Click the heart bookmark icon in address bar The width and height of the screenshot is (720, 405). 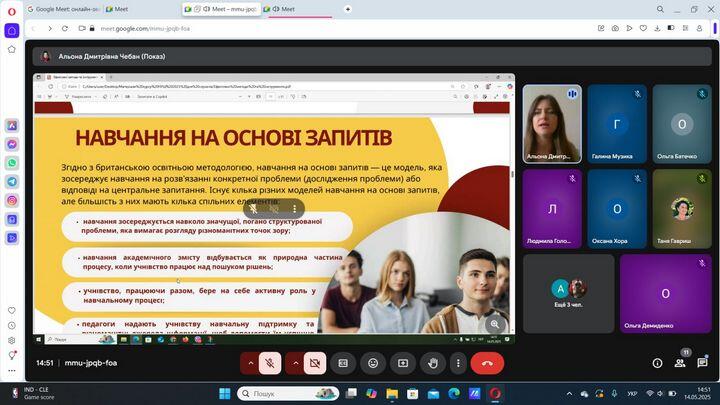[x=643, y=28]
